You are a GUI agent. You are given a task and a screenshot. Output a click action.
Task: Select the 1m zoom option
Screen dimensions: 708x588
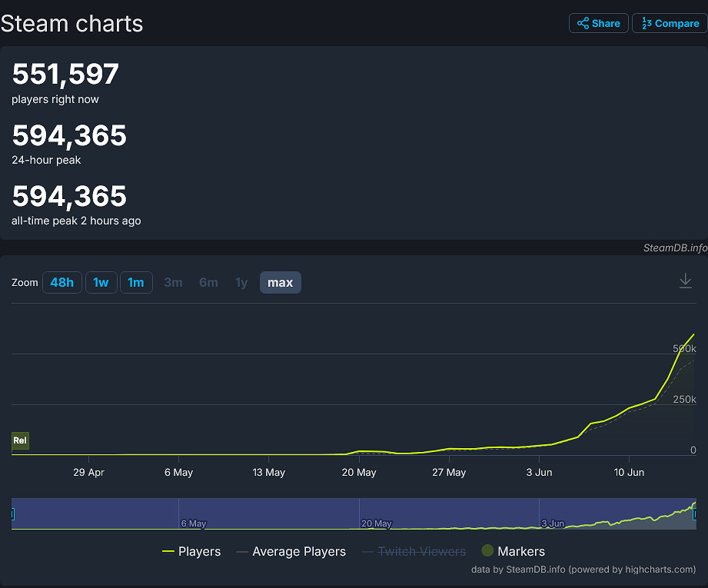click(x=136, y=282)
